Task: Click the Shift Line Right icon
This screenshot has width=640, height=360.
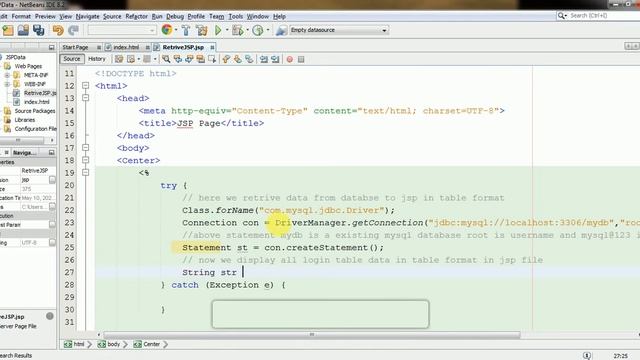Action: click(x=275, y=59)
